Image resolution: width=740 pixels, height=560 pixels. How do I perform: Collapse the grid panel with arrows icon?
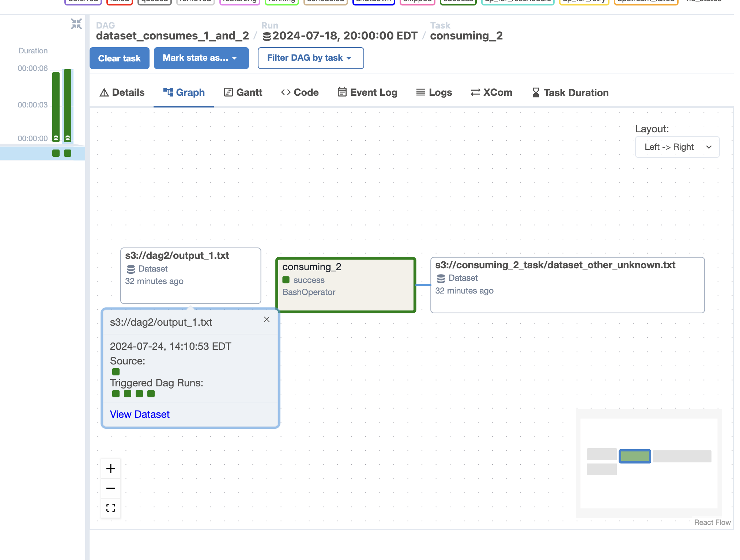(76, 24)
